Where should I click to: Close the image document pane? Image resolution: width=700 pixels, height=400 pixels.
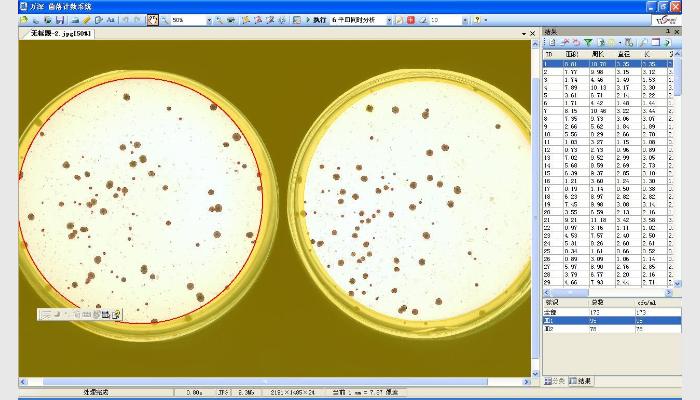532,33
